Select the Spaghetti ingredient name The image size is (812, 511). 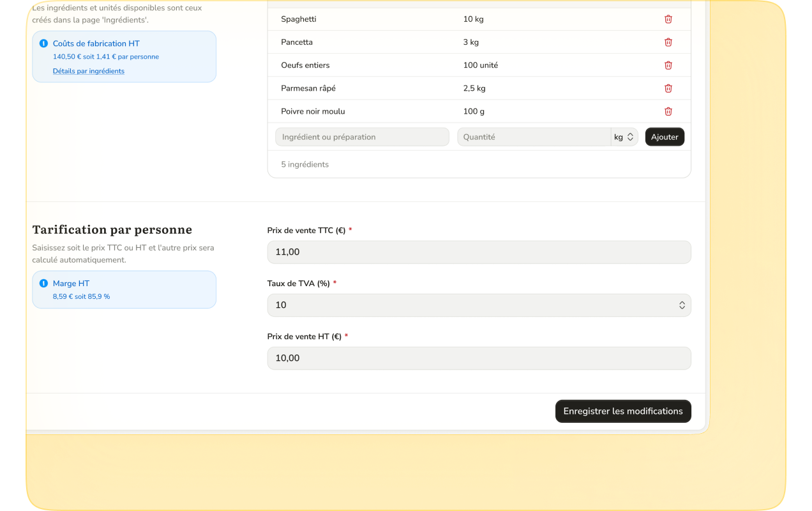click(x=298, y=19)
